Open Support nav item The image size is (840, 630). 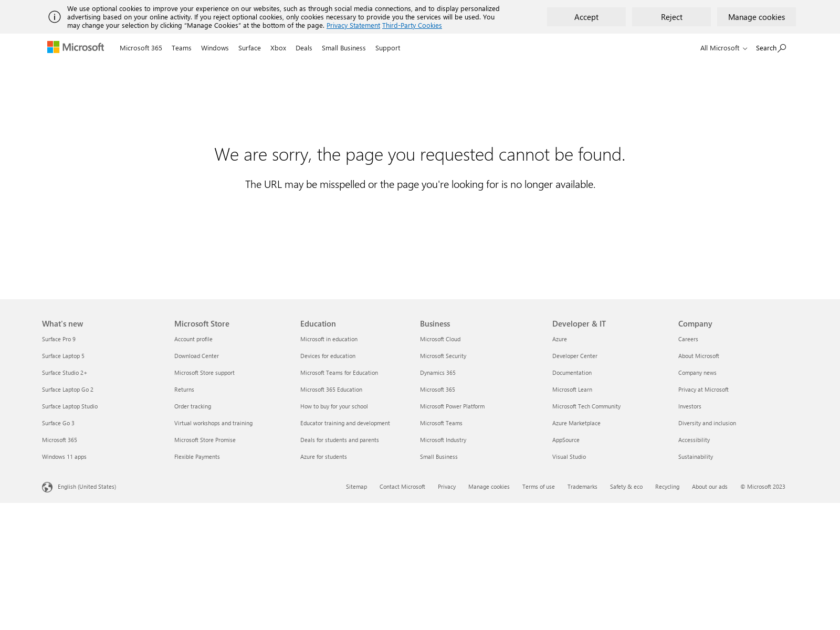(x=388, y=48)
